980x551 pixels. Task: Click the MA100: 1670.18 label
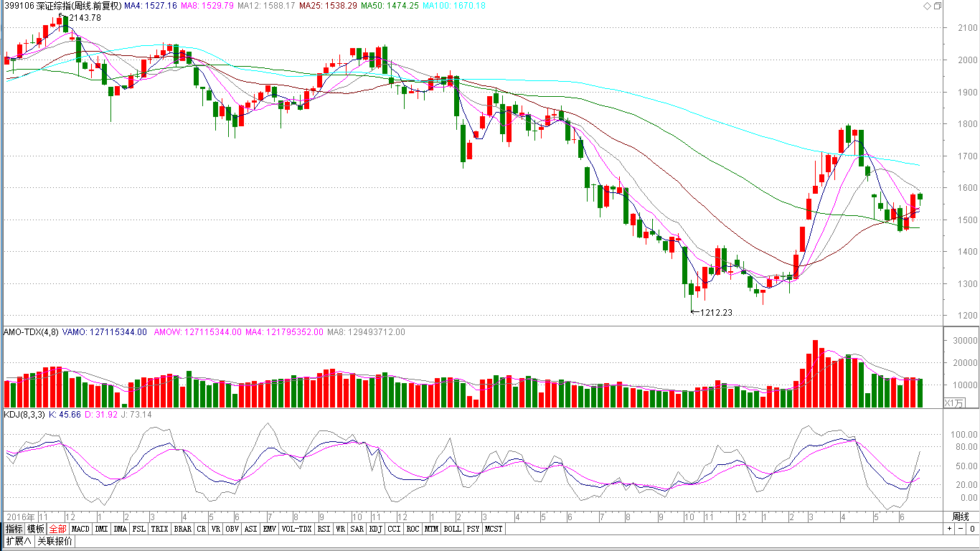tap(454, 6)
